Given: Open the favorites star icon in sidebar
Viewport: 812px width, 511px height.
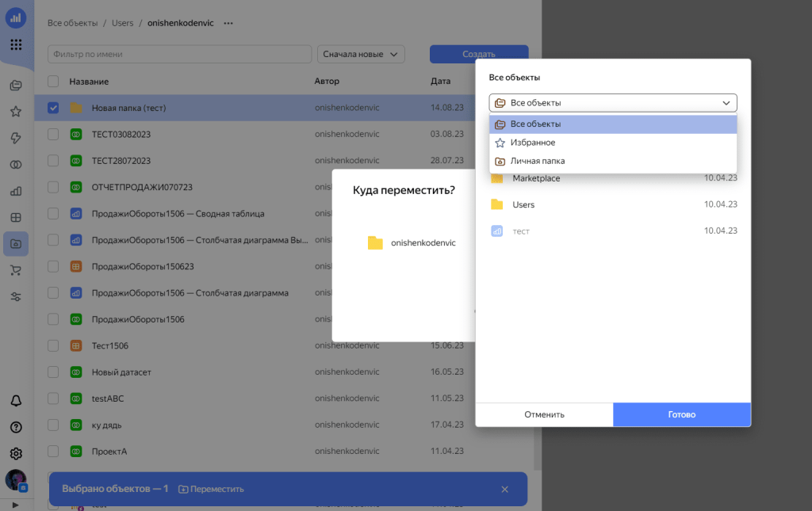Looking at the screenshot, I should [16, 112].
